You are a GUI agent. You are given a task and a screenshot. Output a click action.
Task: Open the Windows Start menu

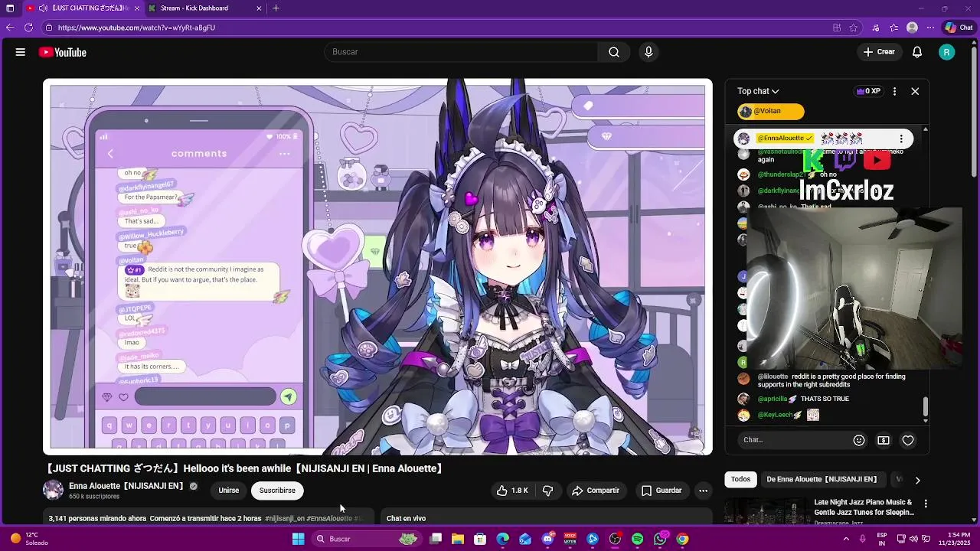pos(299,540)
